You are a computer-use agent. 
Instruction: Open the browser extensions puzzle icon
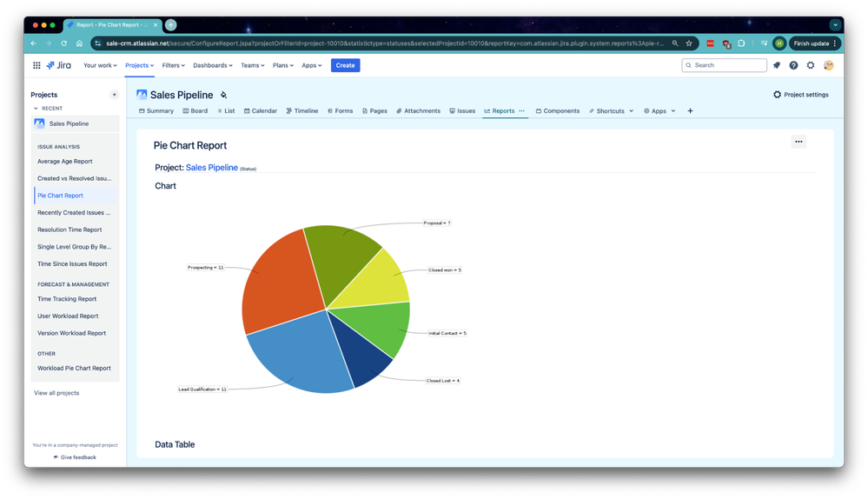click(x=741, y=43)
